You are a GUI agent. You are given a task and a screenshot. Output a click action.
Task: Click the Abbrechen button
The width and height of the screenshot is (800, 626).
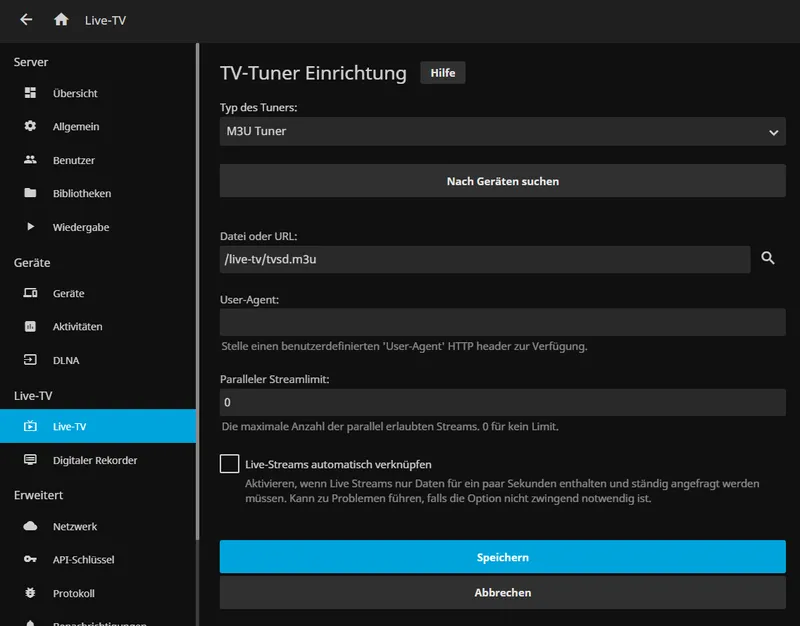pos(502,593)
